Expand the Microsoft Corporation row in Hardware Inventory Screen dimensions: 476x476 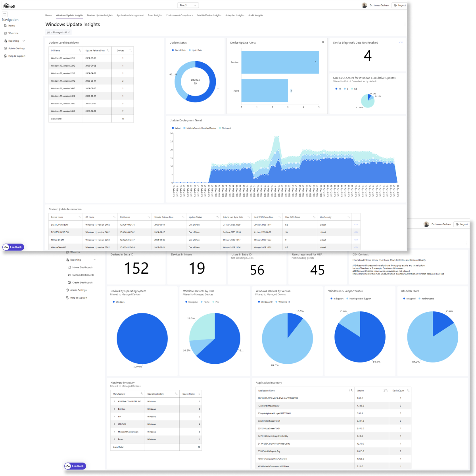[x=115, y=432]
